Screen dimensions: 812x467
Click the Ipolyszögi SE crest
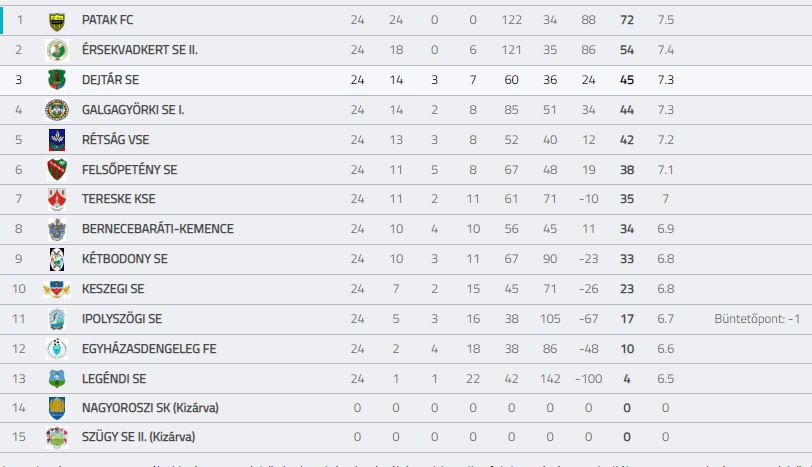coord(57,319)
